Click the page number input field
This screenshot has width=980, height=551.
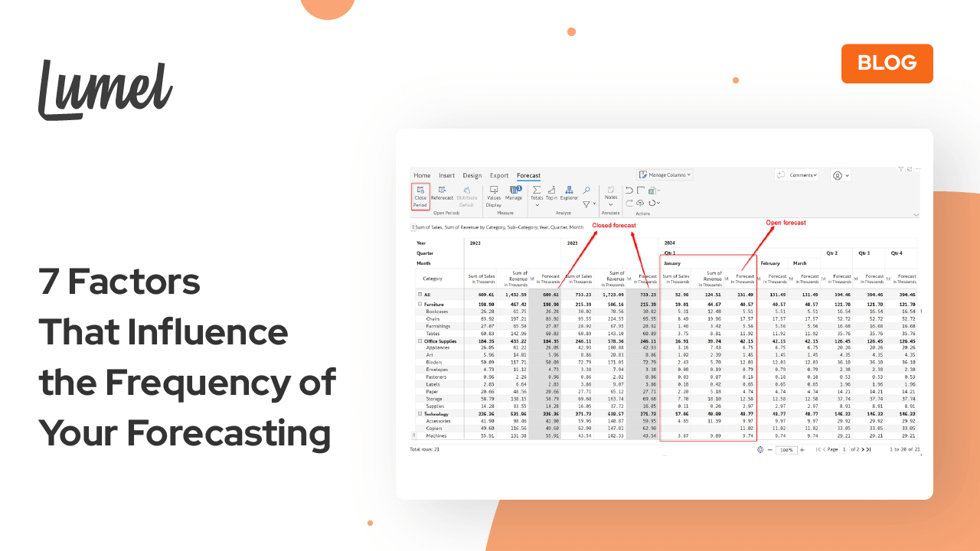pyautogui.click(x=844, y=449)
